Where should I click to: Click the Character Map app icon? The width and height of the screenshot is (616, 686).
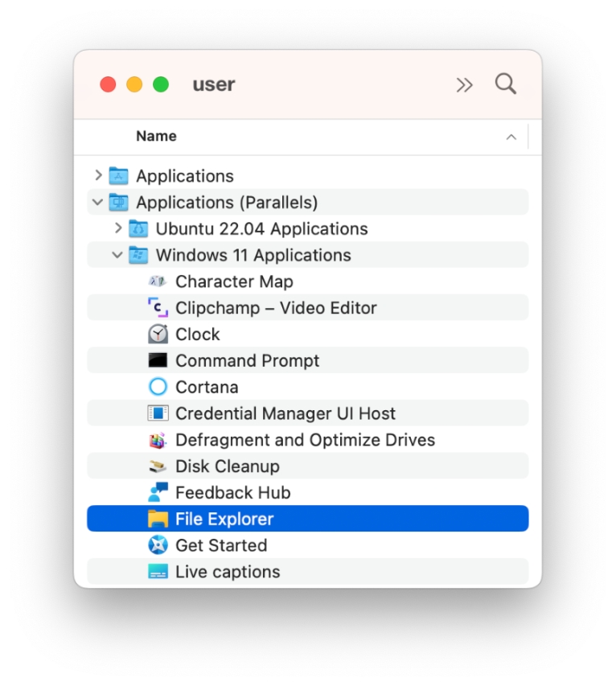tap(158, 281)
